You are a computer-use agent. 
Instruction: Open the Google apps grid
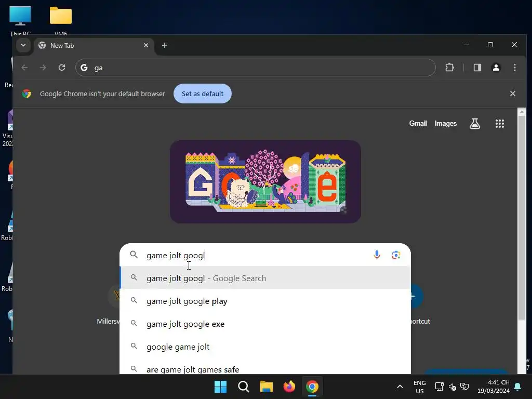coord(499,124)
